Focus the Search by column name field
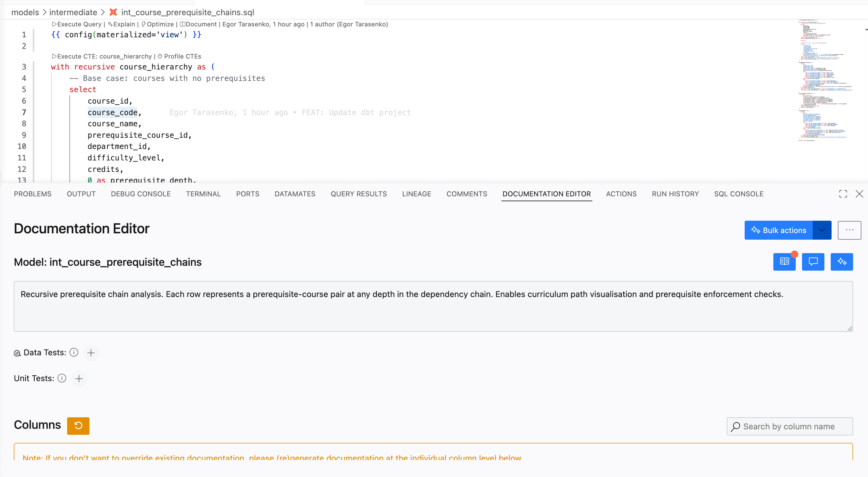 pos(789,426)
